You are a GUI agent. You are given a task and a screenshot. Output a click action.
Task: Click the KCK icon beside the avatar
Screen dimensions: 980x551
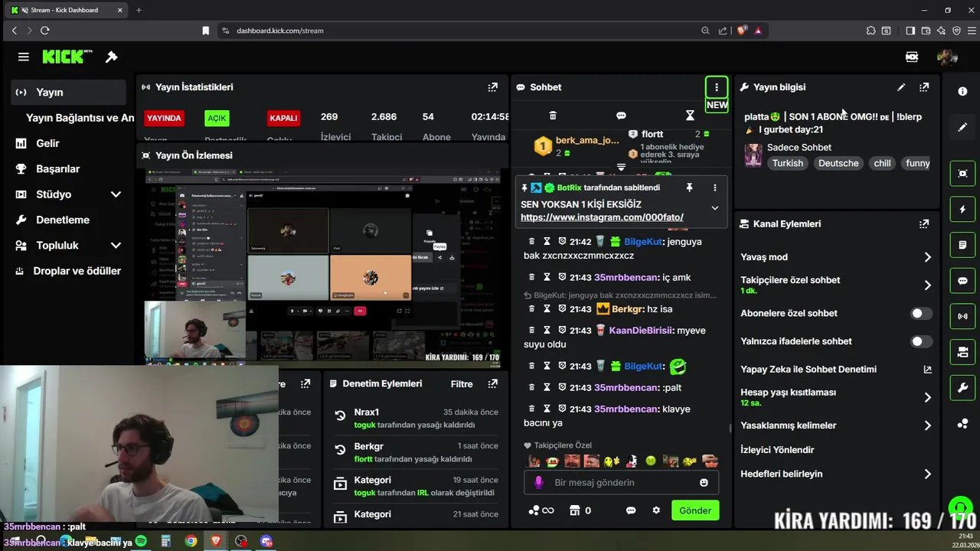click(x=912, y=57)
